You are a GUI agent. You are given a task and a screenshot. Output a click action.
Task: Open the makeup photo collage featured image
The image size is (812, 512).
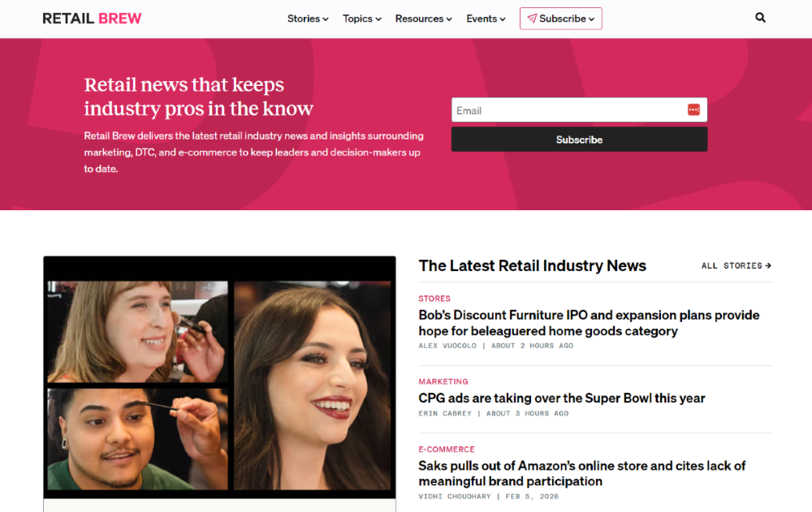(219, 381)
